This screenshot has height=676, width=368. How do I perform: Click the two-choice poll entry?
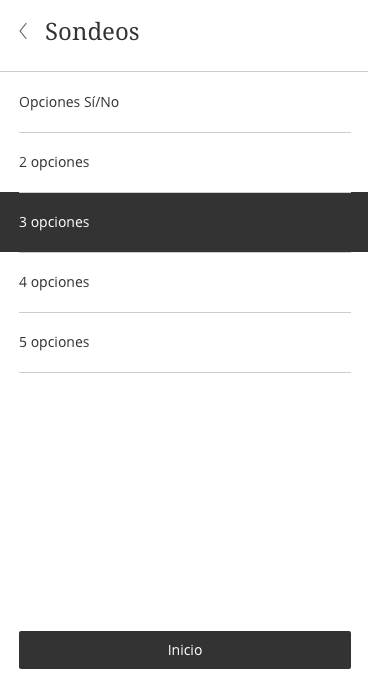coord(185,163)
